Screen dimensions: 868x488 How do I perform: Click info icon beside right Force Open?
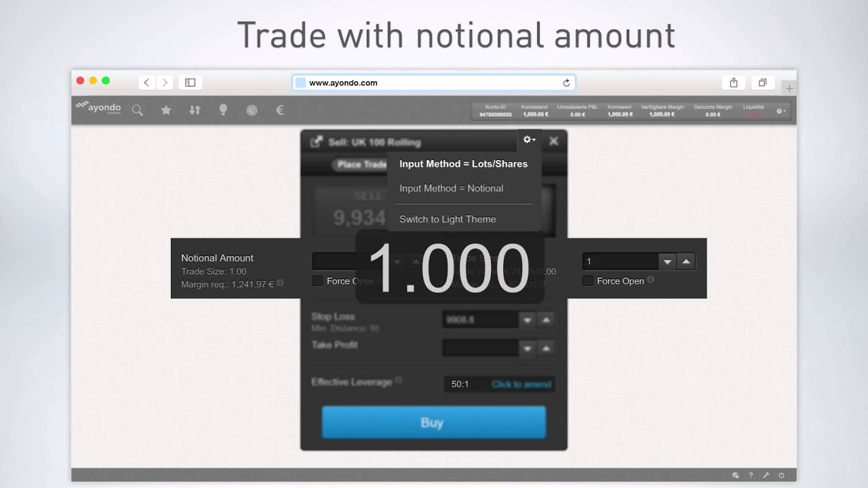(650, 280)
